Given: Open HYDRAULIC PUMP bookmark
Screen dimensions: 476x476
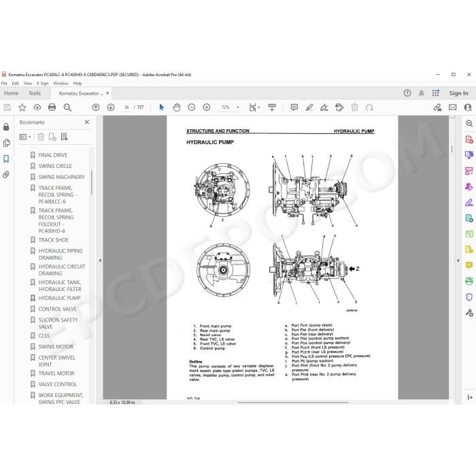Looking at the screenshot, I should coord(59,298).
